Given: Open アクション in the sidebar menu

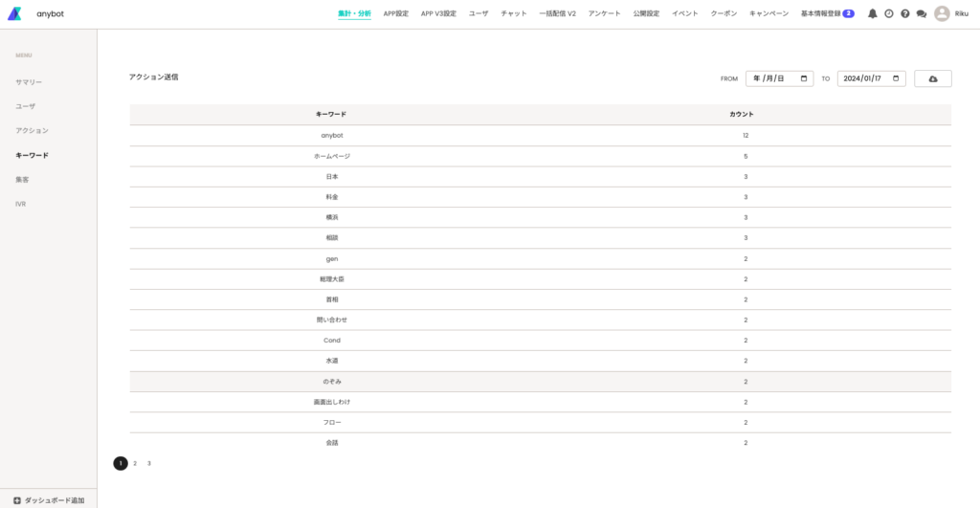Looking at the screenshot, I should click(32, 130).
